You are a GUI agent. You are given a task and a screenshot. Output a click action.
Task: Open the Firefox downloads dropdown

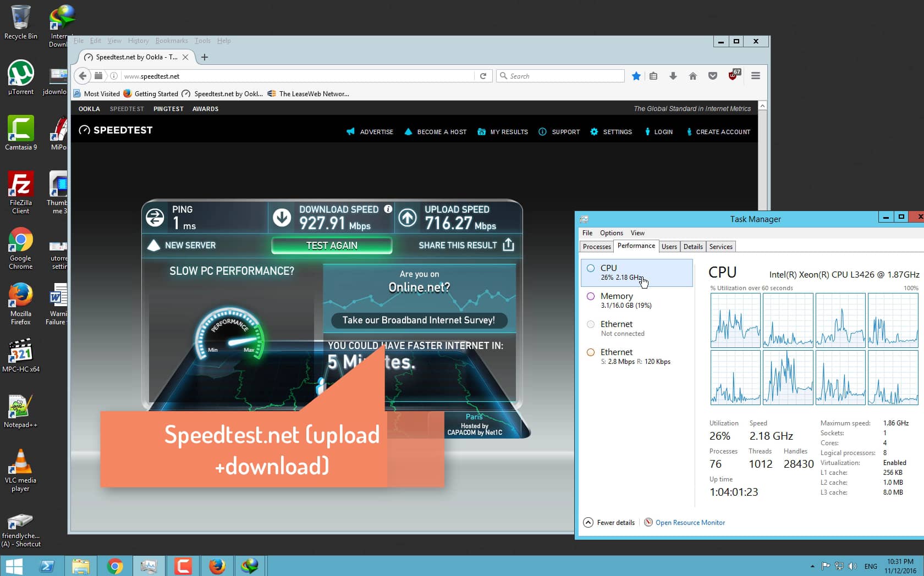pyautogui.click(x=673, y=76)
